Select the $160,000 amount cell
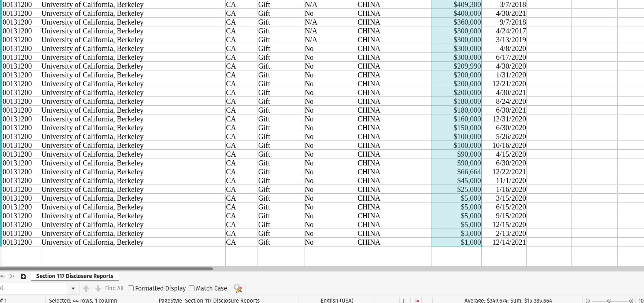 pyautogui.click(x=456, y=119)
